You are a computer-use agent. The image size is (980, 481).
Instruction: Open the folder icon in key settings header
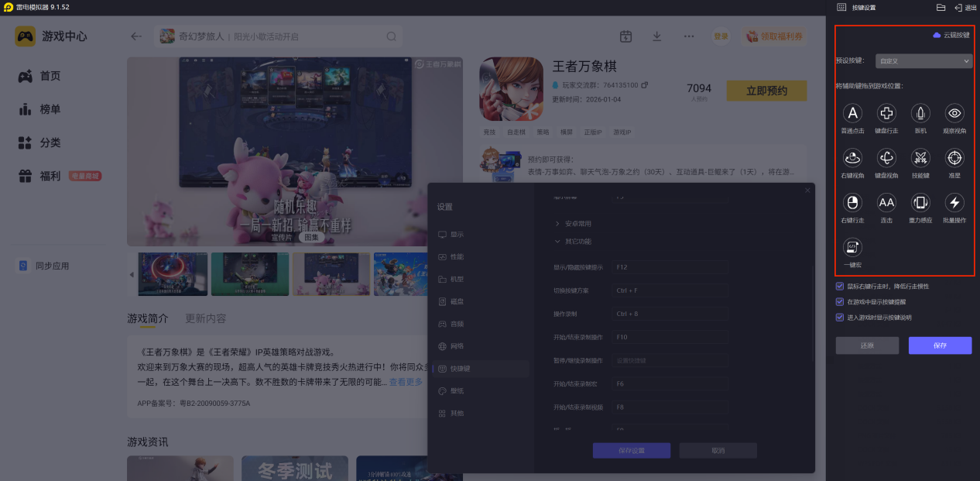tap(941, 7)
